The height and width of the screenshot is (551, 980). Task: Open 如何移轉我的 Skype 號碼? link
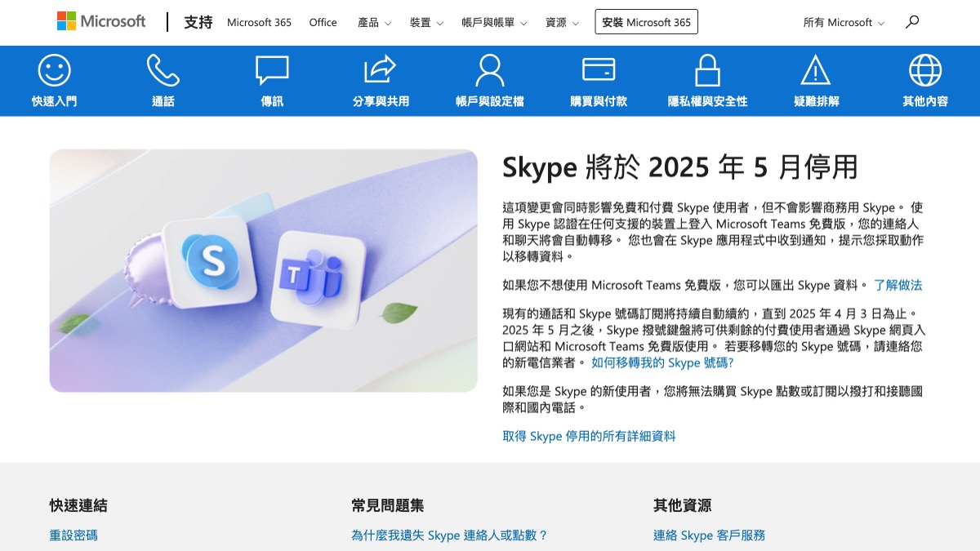(662, 363)
